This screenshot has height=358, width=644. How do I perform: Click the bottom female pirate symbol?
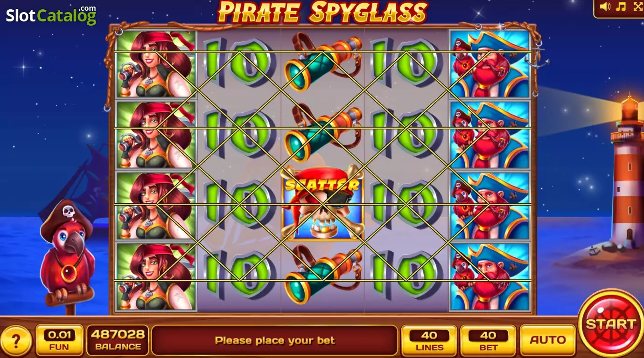(x=156, y=276)
